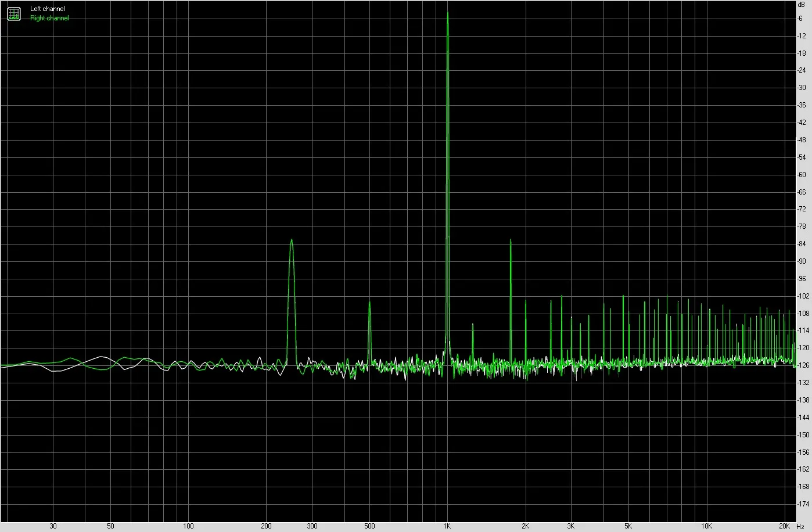
Task: Click the spectrum legend grid icon
Action: (13, 13)
